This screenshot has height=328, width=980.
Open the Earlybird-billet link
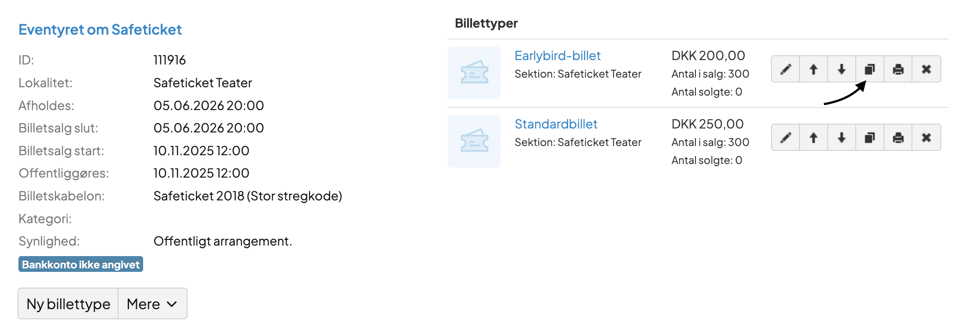coord(558,56)
